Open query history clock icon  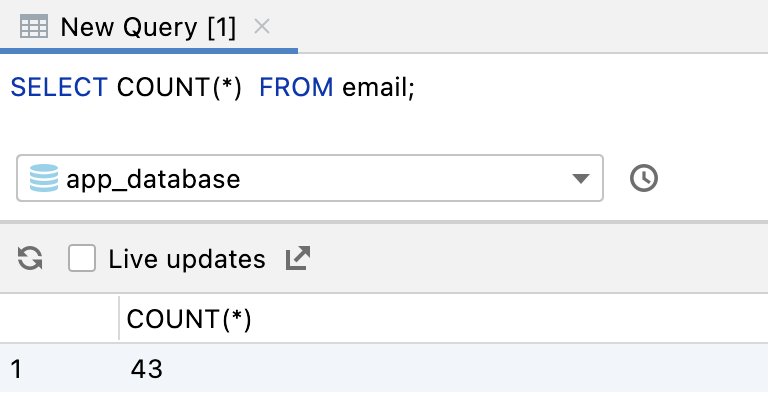[x=644, y=179]
